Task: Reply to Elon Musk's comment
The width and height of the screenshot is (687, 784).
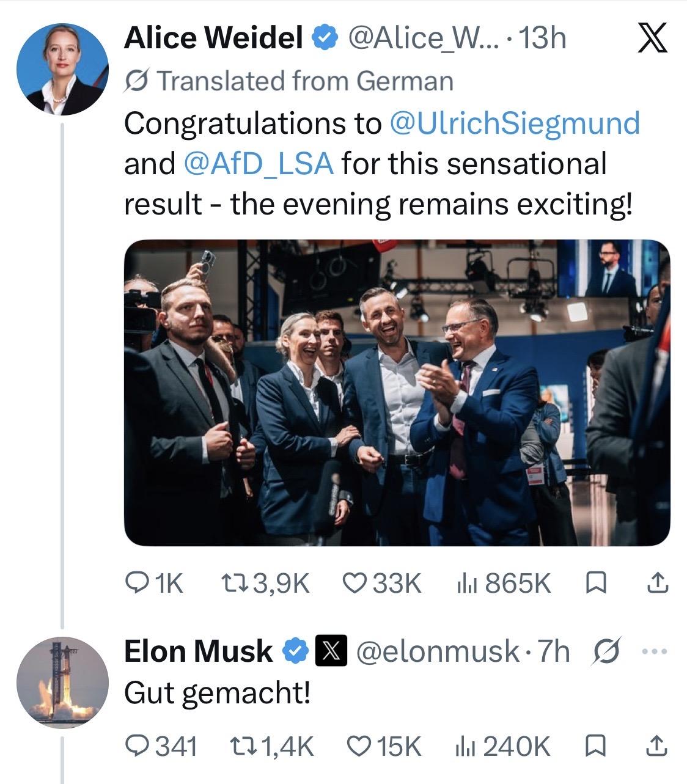Action: tap(161, 746)
